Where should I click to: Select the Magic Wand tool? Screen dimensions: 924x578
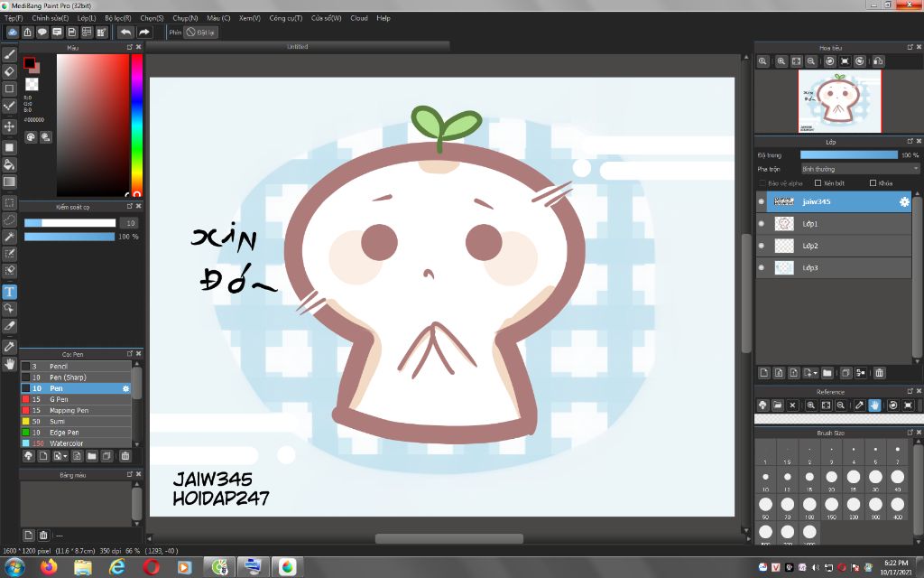pos(9,237)
